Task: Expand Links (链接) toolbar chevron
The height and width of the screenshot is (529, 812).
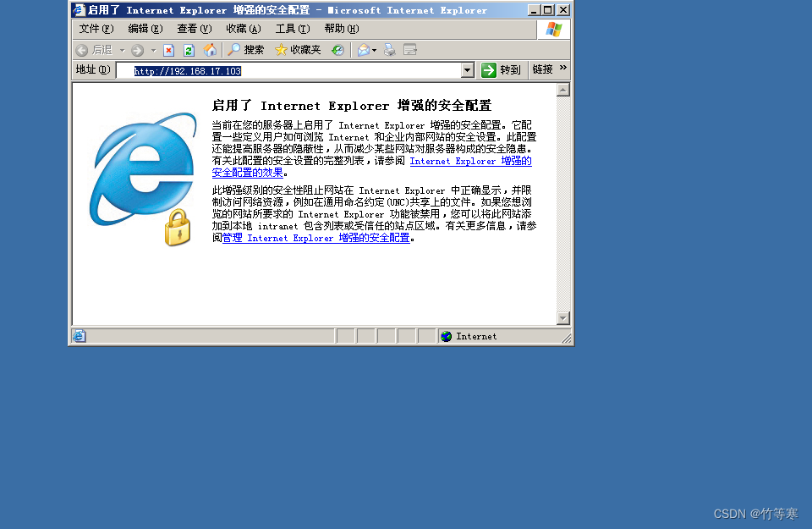Action: point(563,68)
